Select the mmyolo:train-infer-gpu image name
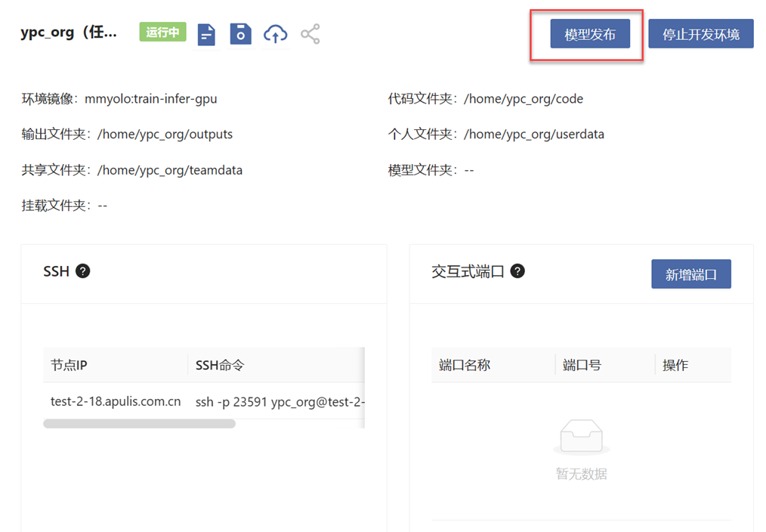 [x=151, y=99]
